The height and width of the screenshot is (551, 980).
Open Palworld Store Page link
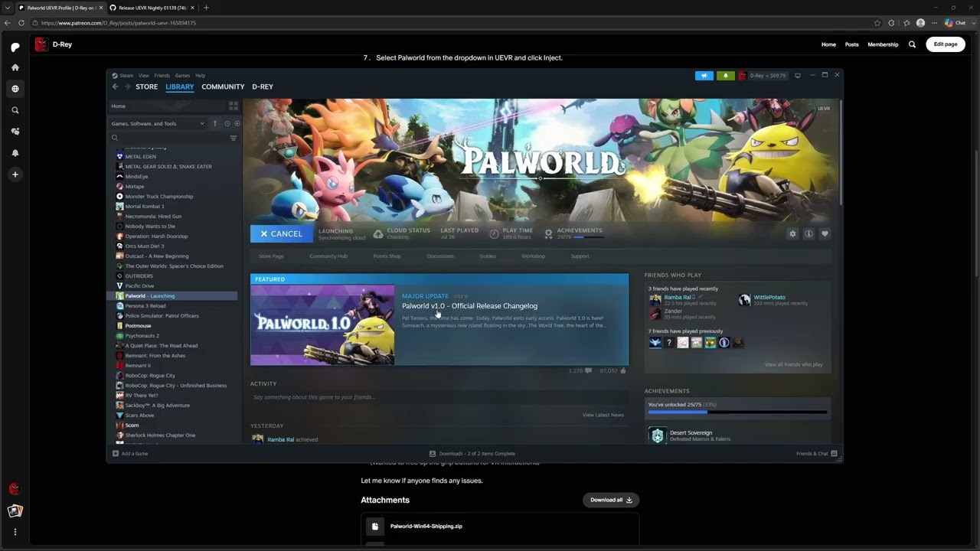tap(271, 256)
